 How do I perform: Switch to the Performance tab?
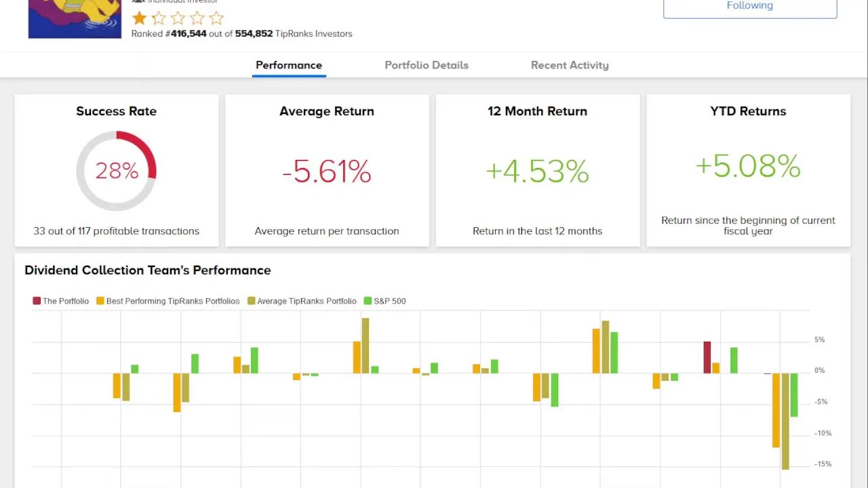[x=289, y=65]
